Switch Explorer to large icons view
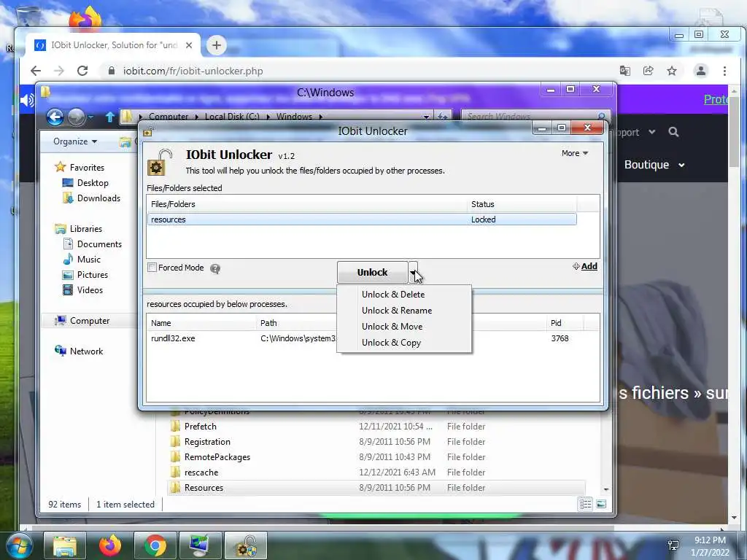747x560 pixels. [x=601, y=504]
